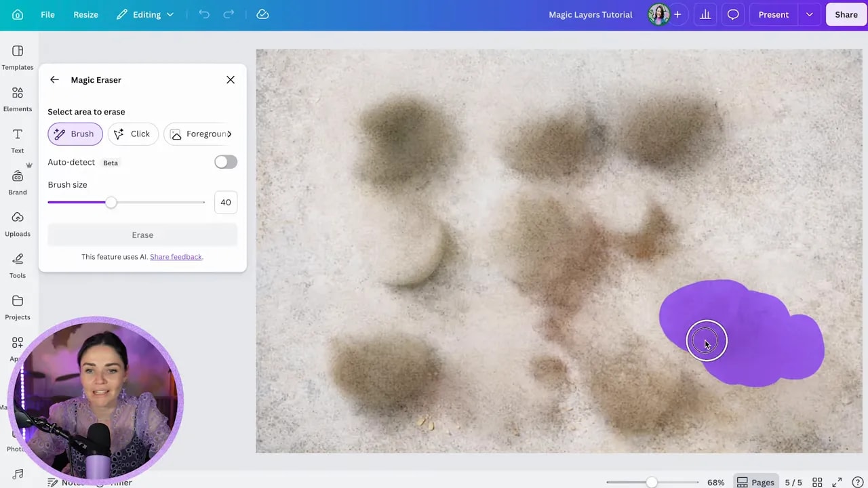This screenshot has width=868, height=488.
Task: Open the Brand sidebar tab
Action: tap(18, 182)
